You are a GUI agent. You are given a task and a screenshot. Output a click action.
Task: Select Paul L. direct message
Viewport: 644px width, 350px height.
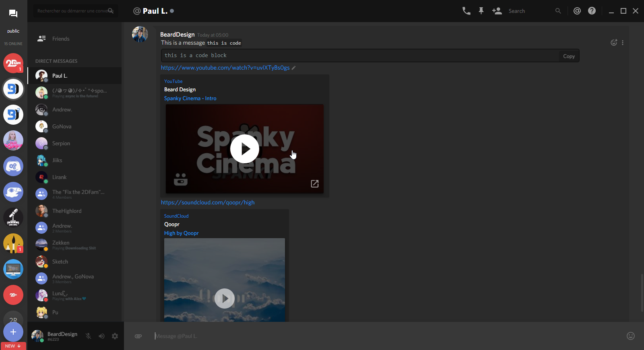[74, 76]
